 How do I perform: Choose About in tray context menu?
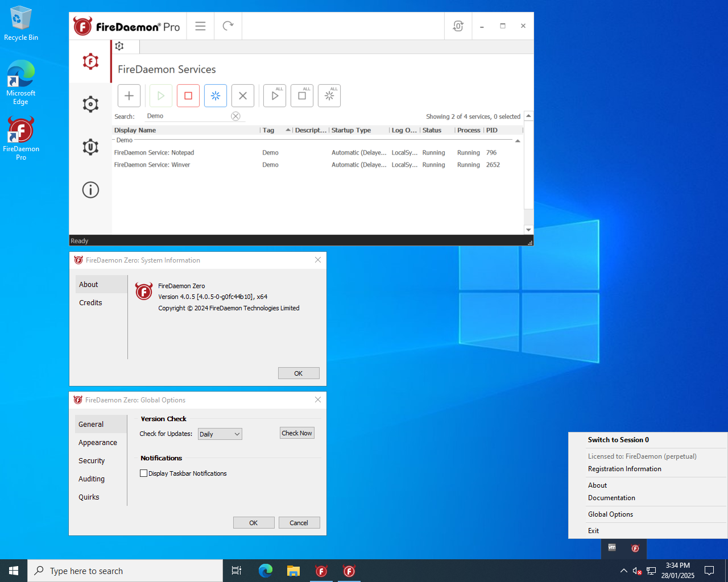[x=597, y=485]
